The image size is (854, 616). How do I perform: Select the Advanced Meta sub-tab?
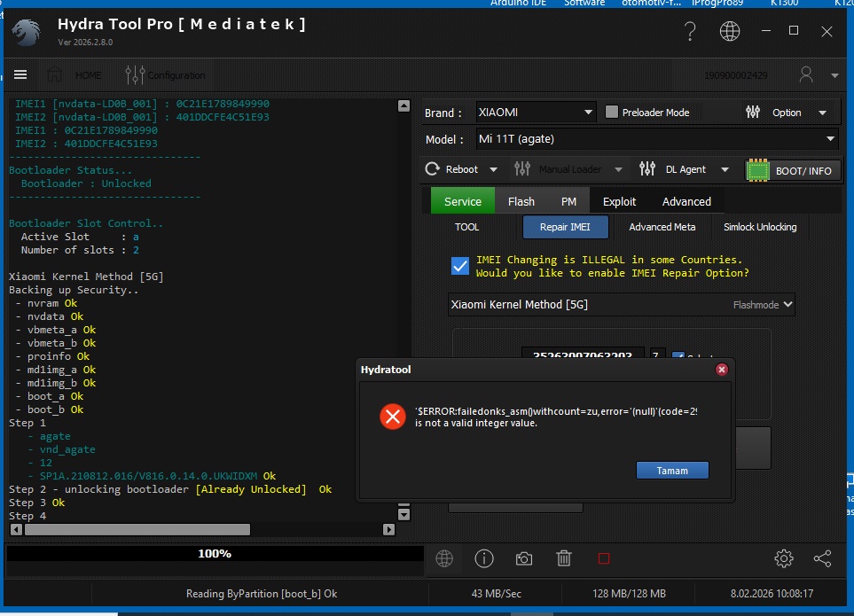(x=662, y=227)
